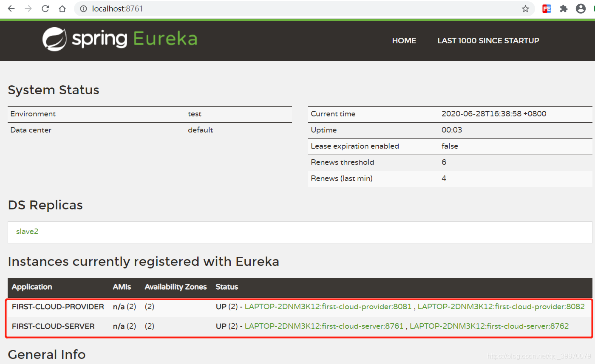Open instance first-cloud-provider:8082 link
The width and height of the screenshot is (595, 364).
(x=501, y=307)
